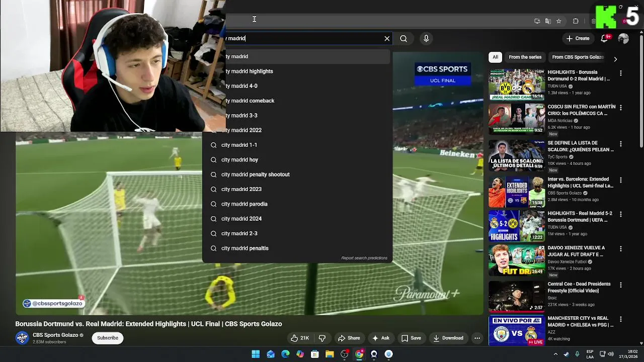Open CBS Sports Golazo channel avatar
This screenshot has height=362, width=644.
22,338
